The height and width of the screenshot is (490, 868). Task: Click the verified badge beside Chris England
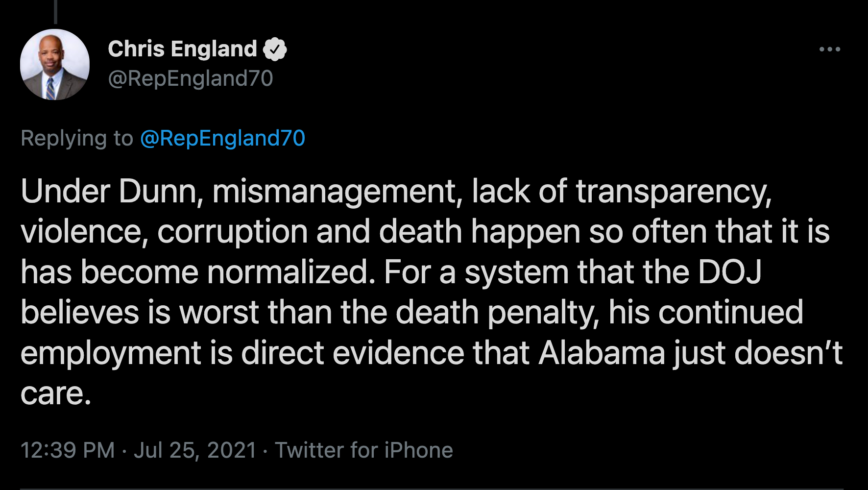coord(275,49)
